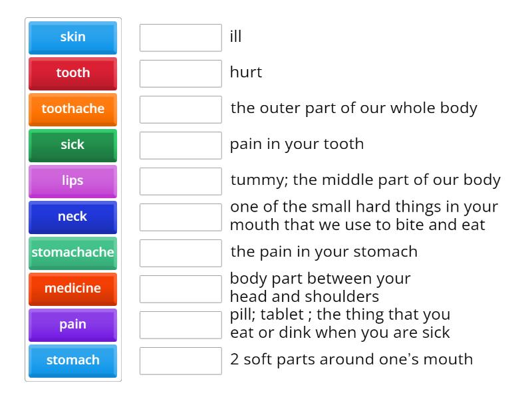Select the dark blue 'neck' tile
Viewport: 532px width, 399px height.
(72, 217)
